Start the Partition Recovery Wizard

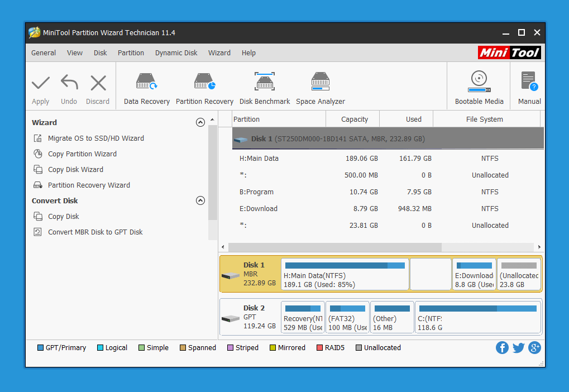(89, 185)
